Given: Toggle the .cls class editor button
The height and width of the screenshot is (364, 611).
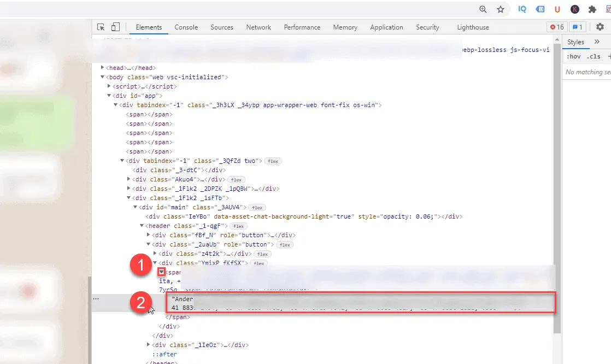Looking at the screenshot, I should 594,56.
